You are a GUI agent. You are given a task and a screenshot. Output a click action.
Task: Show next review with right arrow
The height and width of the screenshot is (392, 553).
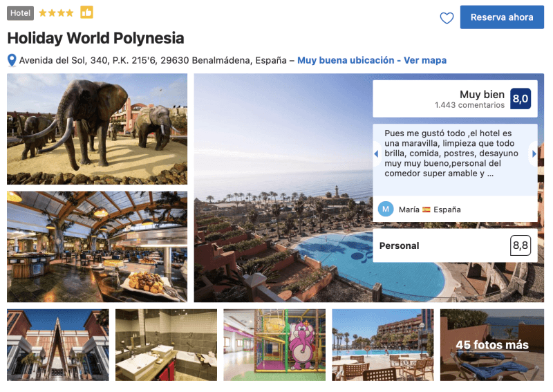point(534,154)
